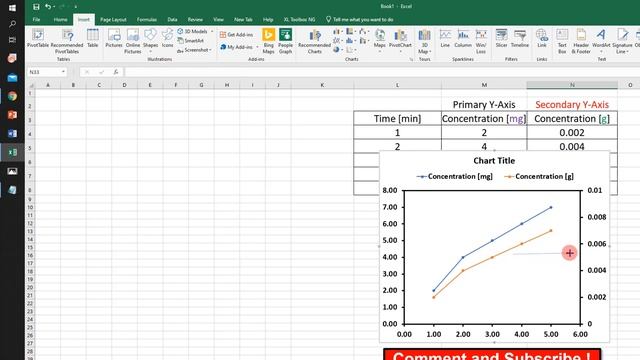Open Chrome from the taskbar
Viewport: 640px width, 360px height.
tap(12, 96)
